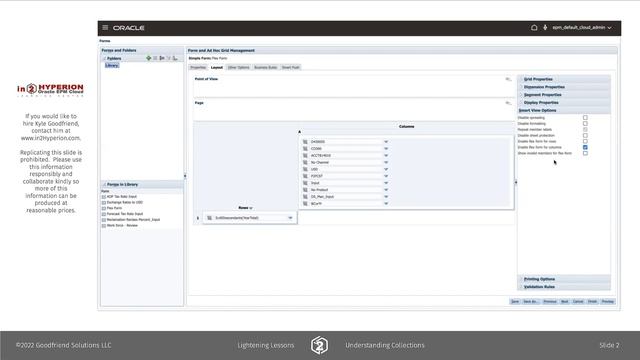Click form icon next to Forecast Tax Rate Input

[104, 214]
